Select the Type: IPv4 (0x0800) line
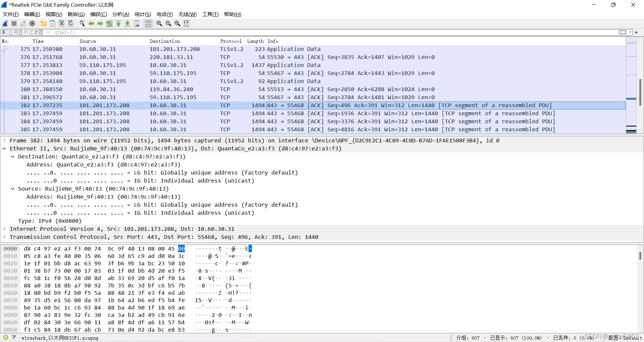Viewport: 644px width, 342px height. 50,221
